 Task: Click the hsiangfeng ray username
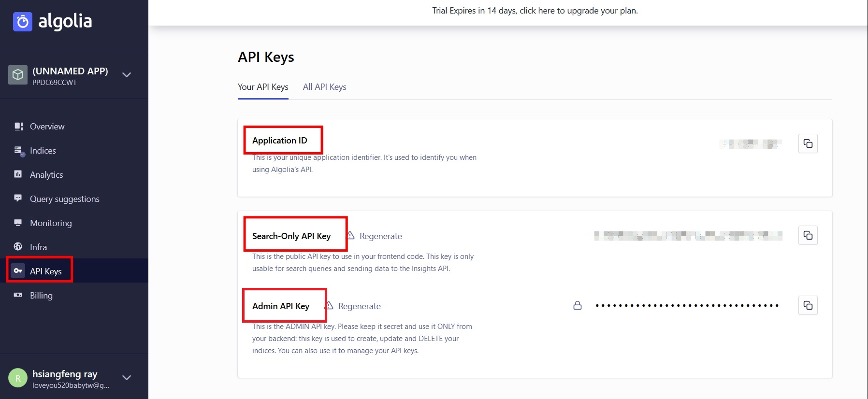(x=65, y=374)
